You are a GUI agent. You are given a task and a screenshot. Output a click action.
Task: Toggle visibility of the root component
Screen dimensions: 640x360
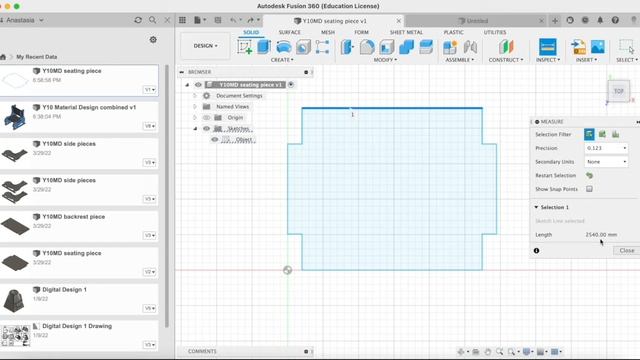(x=198, y=84)
